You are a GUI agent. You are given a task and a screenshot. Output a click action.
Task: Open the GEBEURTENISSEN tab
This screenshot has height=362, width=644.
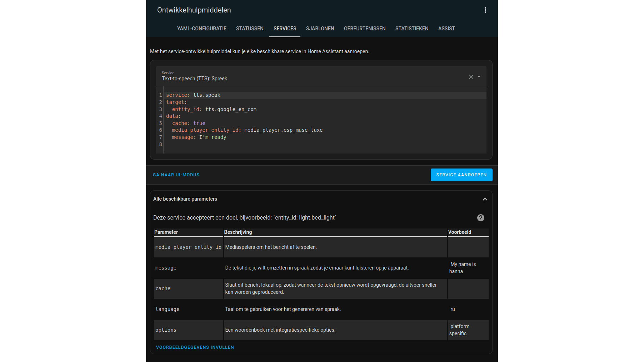(365, 28)
